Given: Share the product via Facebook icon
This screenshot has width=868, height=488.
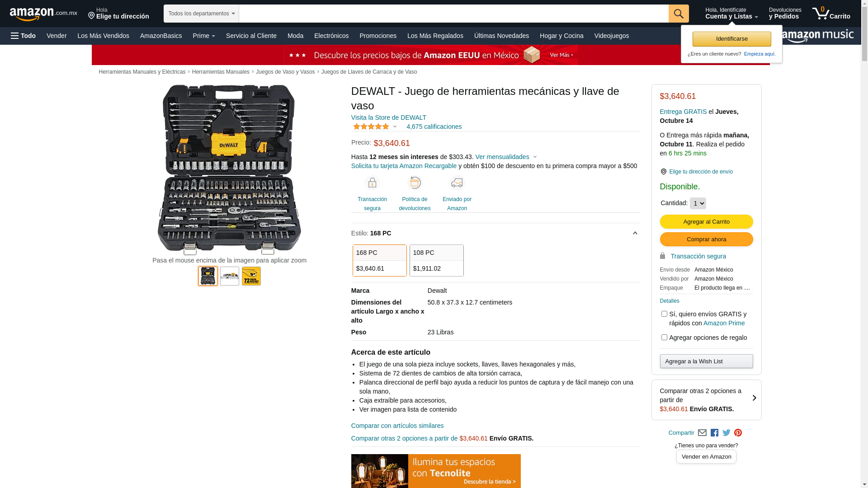Looking at the screenshot, I should point(714,433).
